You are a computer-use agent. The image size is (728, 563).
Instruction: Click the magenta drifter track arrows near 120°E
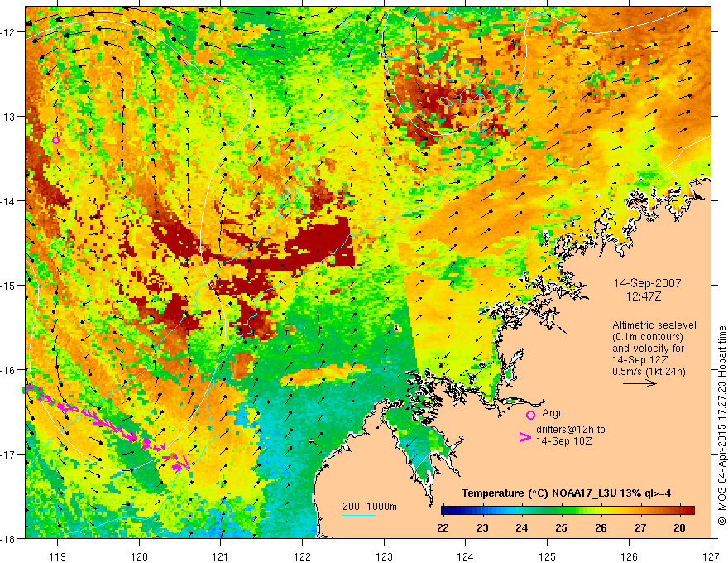coord(116,427)
